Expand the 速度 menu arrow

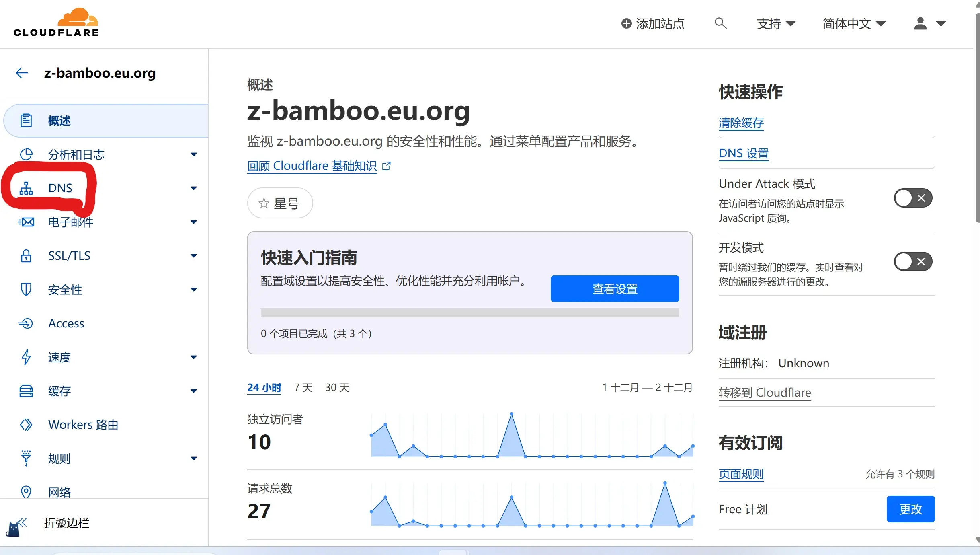(x=194, y=357)
